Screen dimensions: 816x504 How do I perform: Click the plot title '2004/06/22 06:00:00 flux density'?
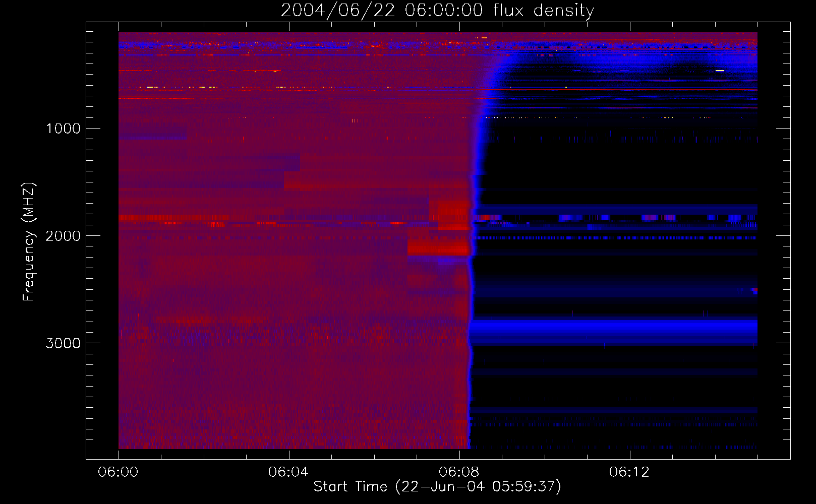437,11
